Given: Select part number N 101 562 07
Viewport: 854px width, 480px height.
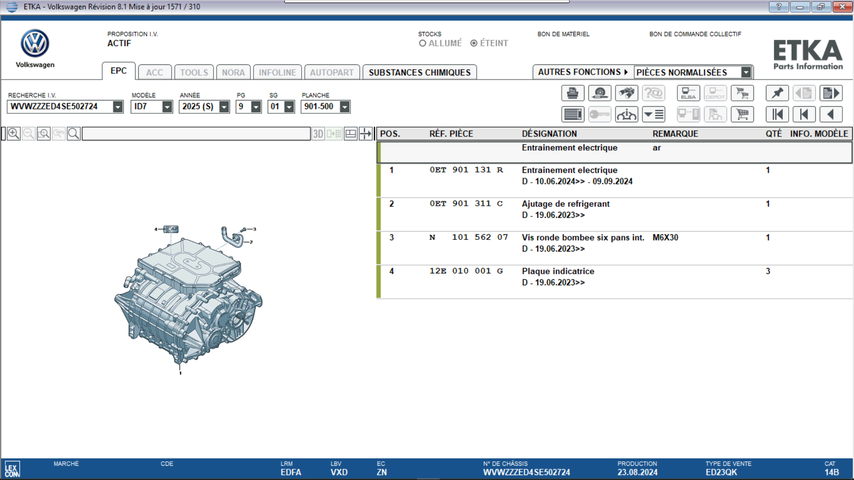Looking at the screenshot, I should tap(469, 238).
